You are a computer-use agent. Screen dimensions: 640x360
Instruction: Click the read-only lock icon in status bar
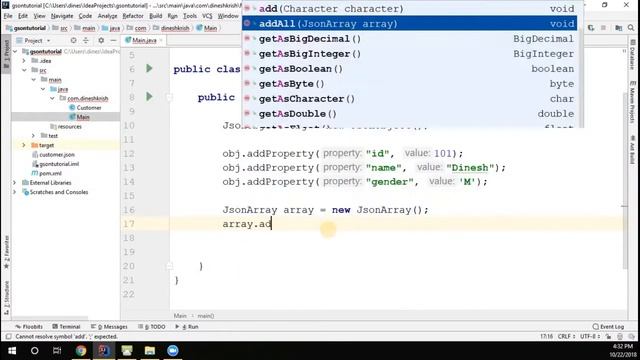pos(609,337)
